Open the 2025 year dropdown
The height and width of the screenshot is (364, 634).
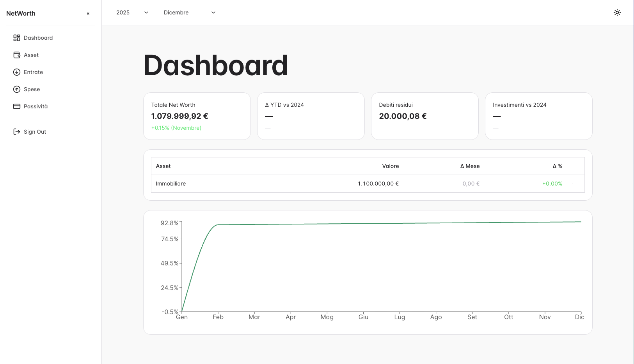tap(132, 12)
